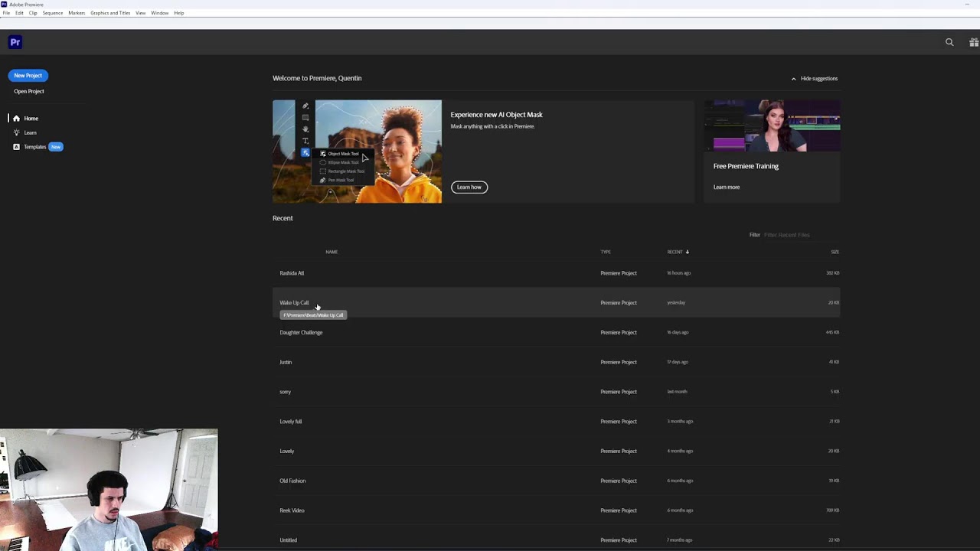This screenshot has width=980, height=551.
Task: Open the Reek Video project
Action: (556, 510)
